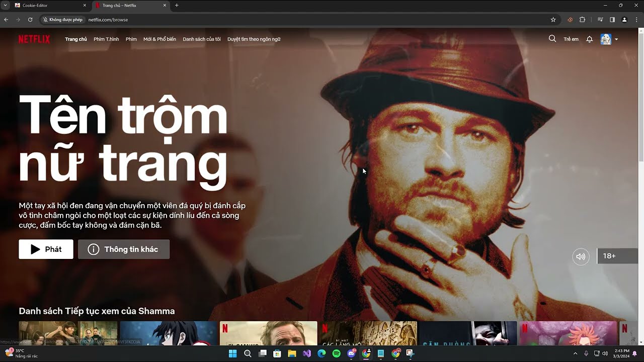
Task: Open File Explorer from taskbar
Action: click(x=292, y=353)
